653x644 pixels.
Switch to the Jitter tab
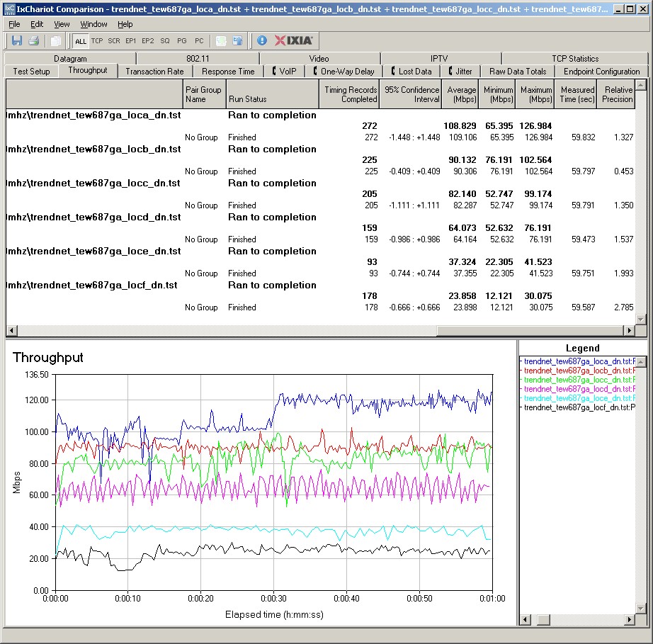pos(460,72)
